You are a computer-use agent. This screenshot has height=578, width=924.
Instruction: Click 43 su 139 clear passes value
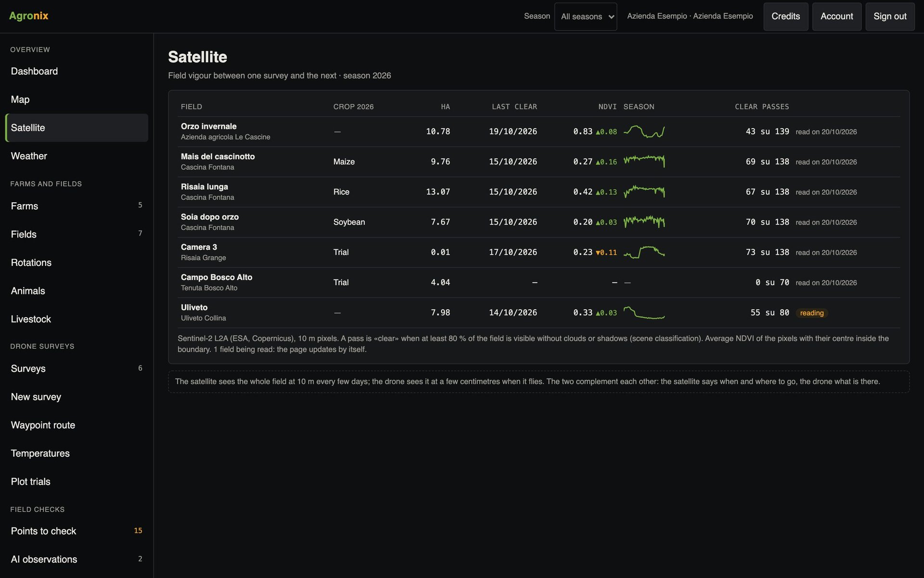tap(767, 131)
